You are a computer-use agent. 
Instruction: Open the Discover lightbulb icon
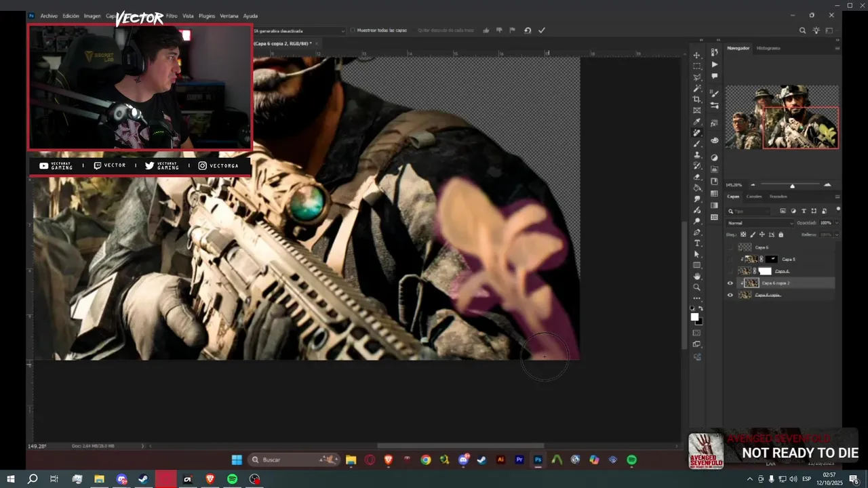click(x=816, y=30)
